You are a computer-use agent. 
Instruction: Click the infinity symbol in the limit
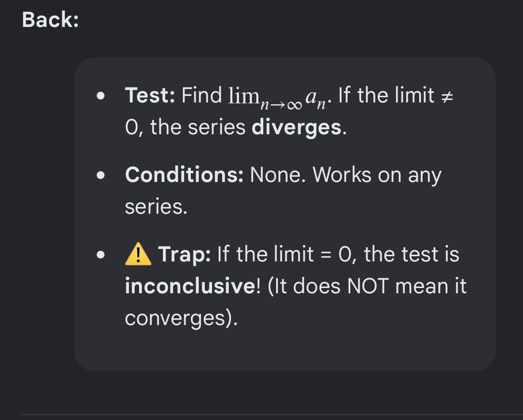tap(295, 106)
